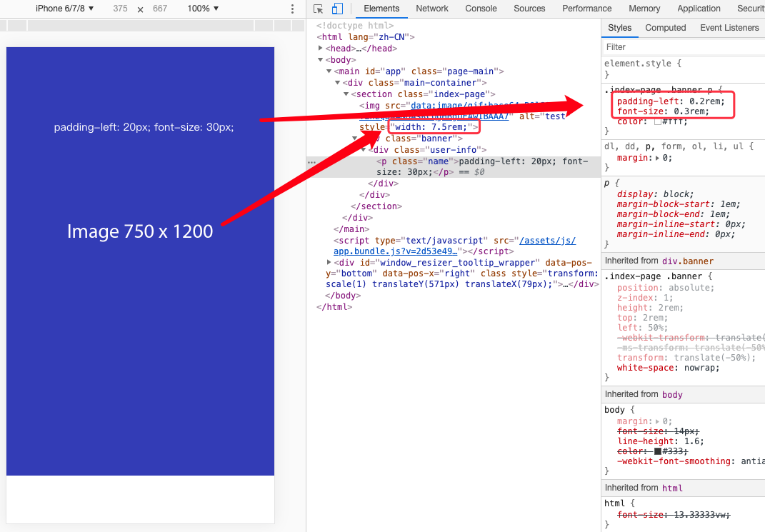
Task: Collapse the div.user-info node
Action: (363, 150)
